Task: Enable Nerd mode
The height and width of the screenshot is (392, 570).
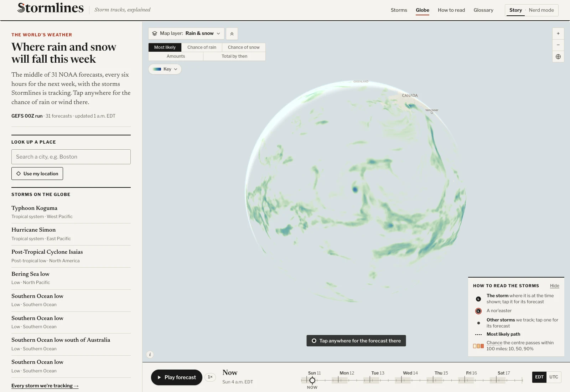Action: coord(541,10)
